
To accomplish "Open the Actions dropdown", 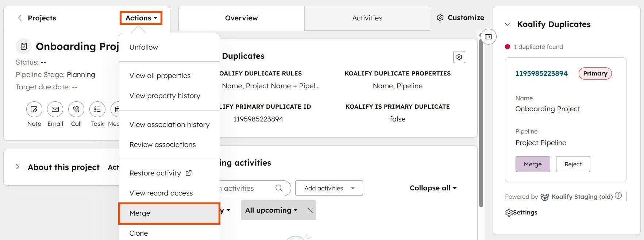I will [141, 18].
